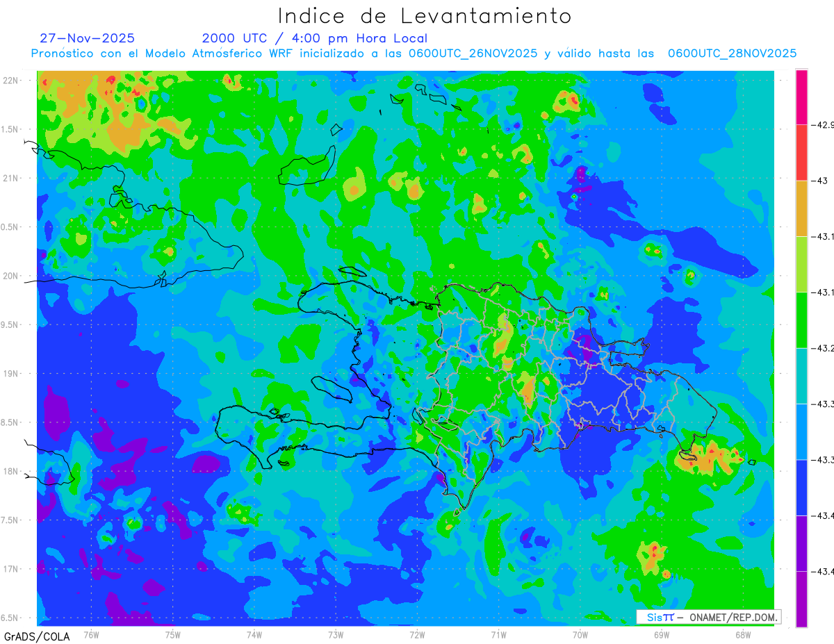Click the 'SisTT - ONAMET/REP.DOM.' label box

708,617
